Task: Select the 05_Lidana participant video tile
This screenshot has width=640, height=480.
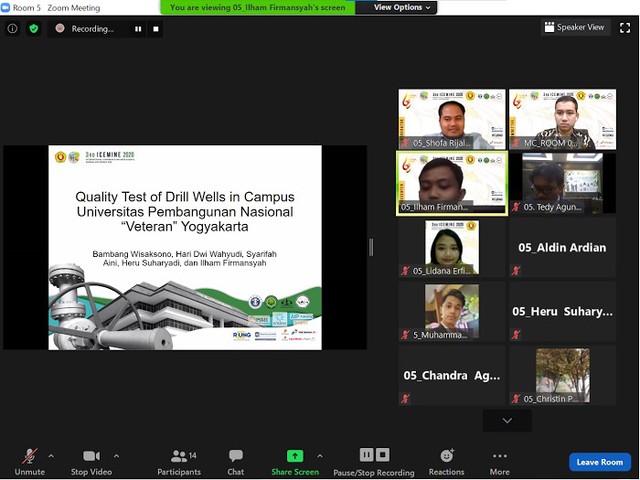Action: pyautogui.click(x=452, y=248)
